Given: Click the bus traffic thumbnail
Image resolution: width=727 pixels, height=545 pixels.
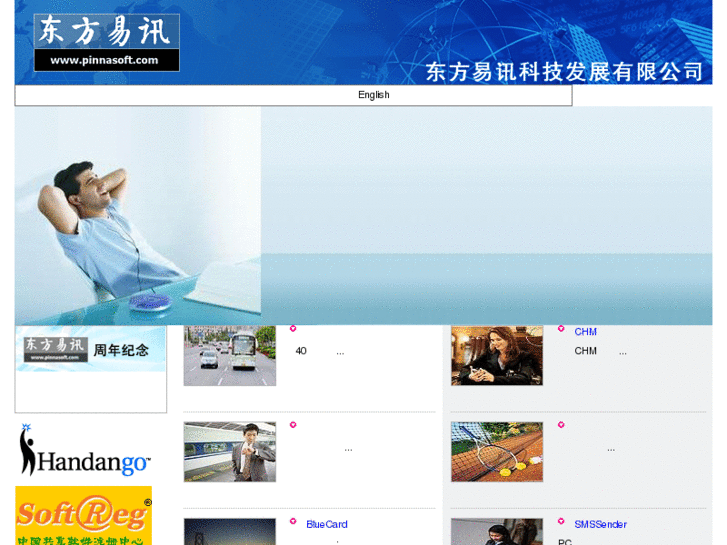Looking at the screenshot, I should 230,356.
